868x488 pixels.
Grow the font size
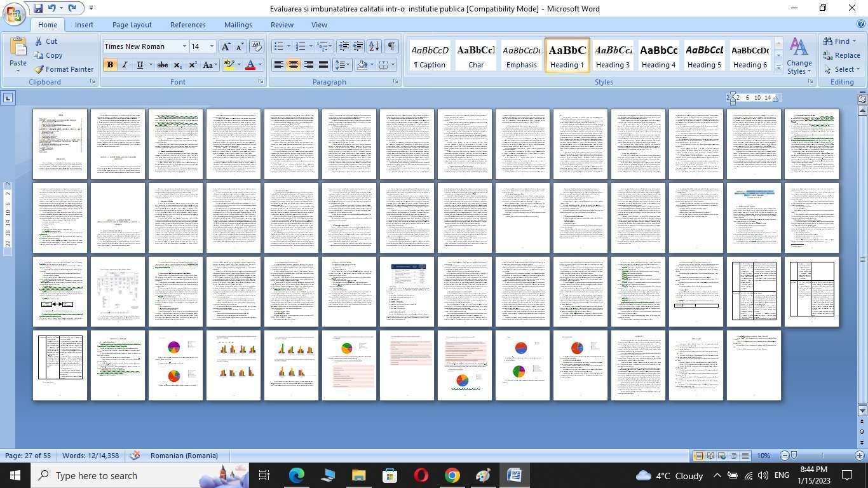point(225,46)
